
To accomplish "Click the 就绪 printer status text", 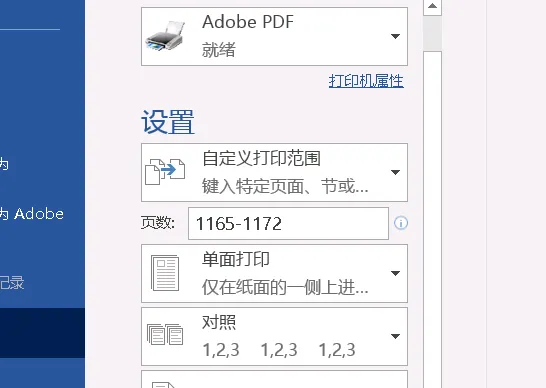I will (x=219, y=50).
